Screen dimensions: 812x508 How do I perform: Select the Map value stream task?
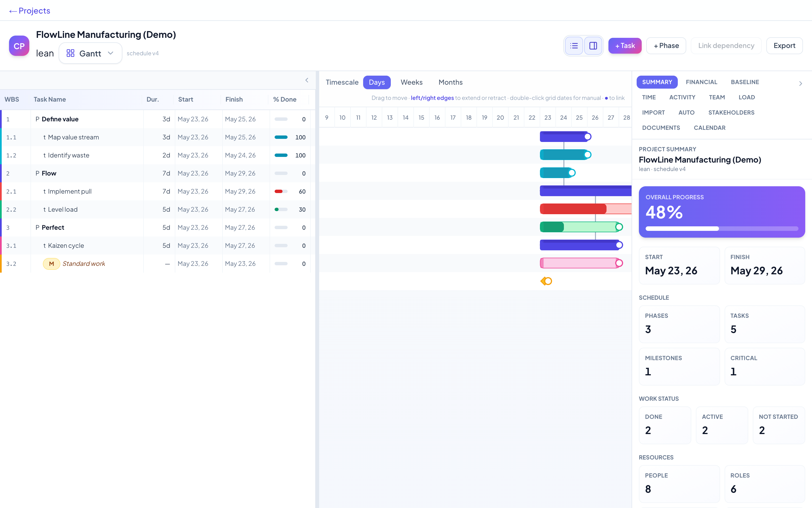73,137
